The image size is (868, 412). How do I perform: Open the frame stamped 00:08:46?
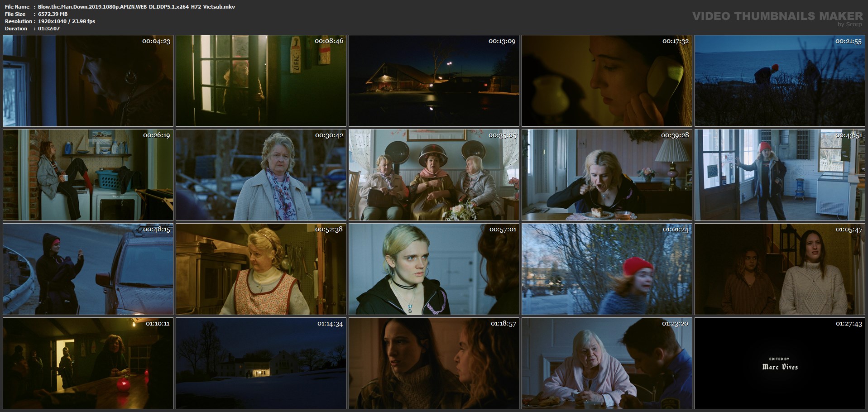(x=261, y=81)
